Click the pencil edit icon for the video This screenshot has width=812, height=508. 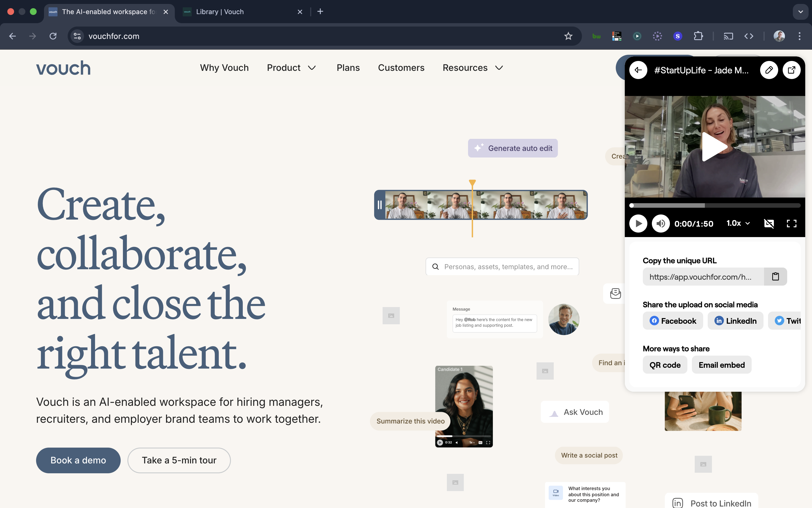769,70
